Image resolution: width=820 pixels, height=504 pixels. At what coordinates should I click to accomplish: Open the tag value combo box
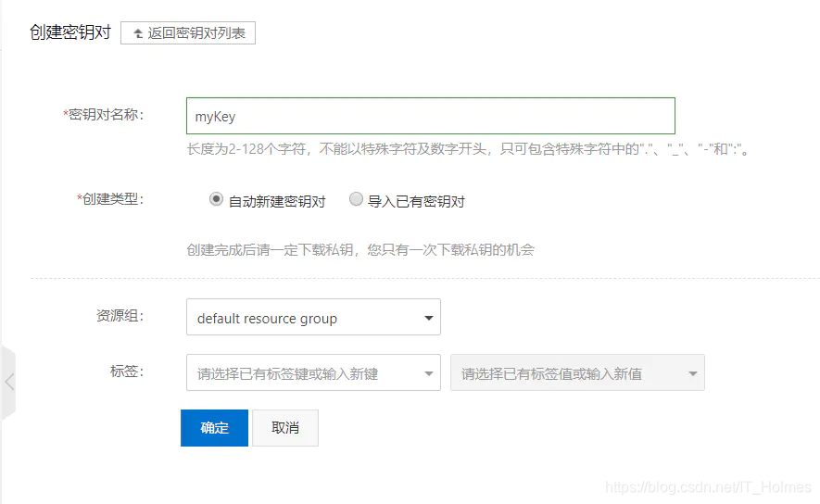[x=577, y=372]
